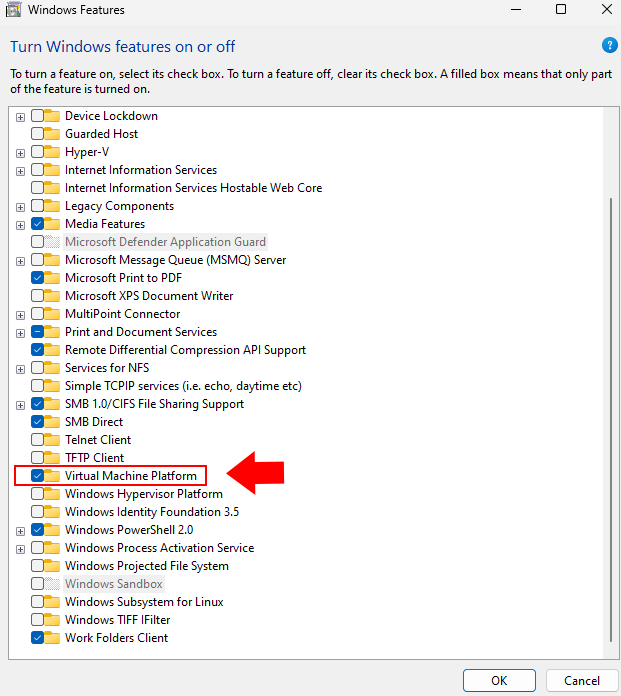
Task: Click the Windows Sandbox greyed folder icon
Action: pos(52,584)
